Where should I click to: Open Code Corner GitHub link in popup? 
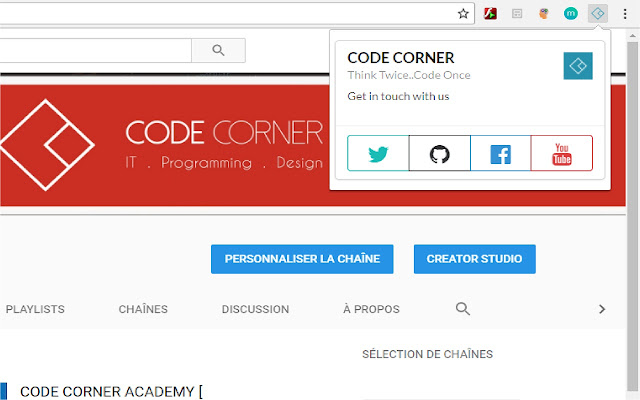tap(440, 153)
